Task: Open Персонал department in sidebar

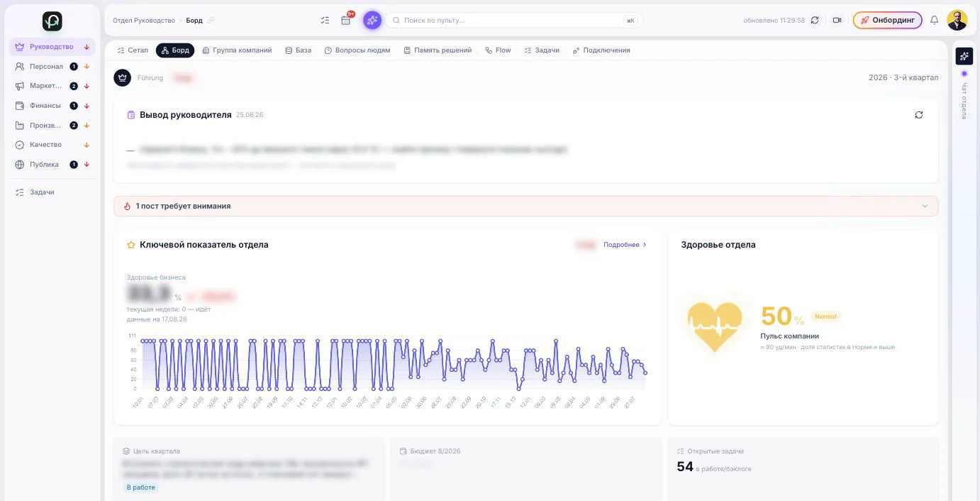Action: tap(52, 67)
